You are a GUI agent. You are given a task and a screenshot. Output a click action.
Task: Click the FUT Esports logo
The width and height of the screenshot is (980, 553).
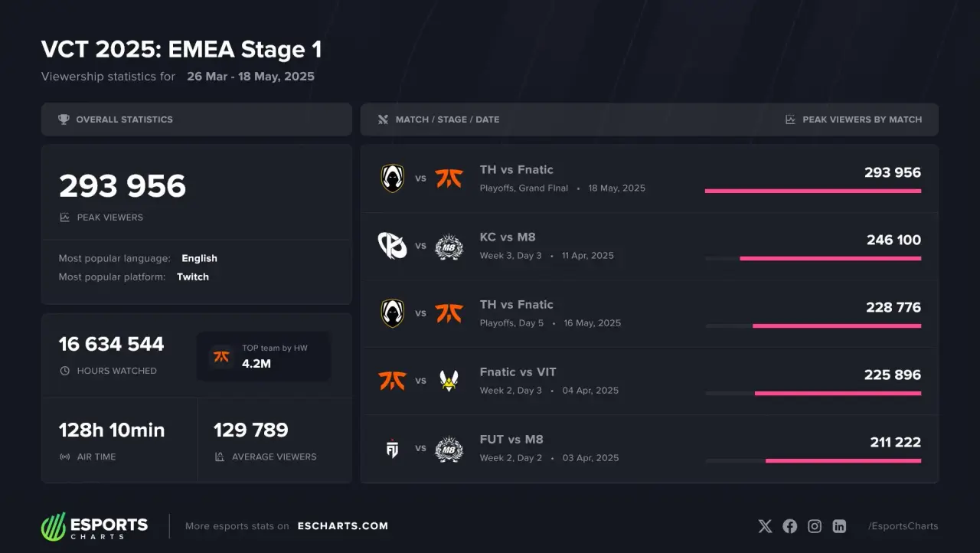393,448
